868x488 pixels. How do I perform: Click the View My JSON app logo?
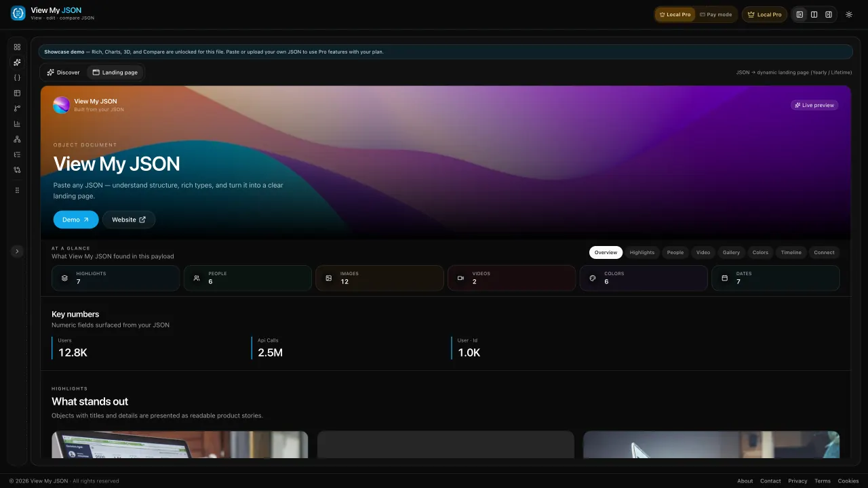[18, 13]
